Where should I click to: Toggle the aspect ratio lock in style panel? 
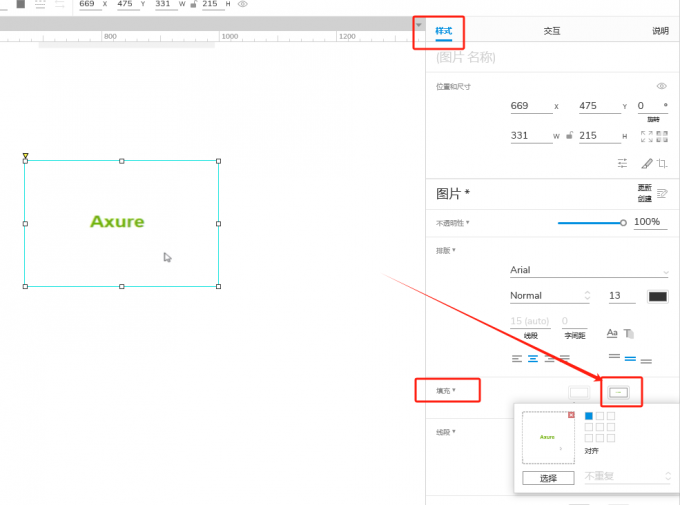(569, 135)
